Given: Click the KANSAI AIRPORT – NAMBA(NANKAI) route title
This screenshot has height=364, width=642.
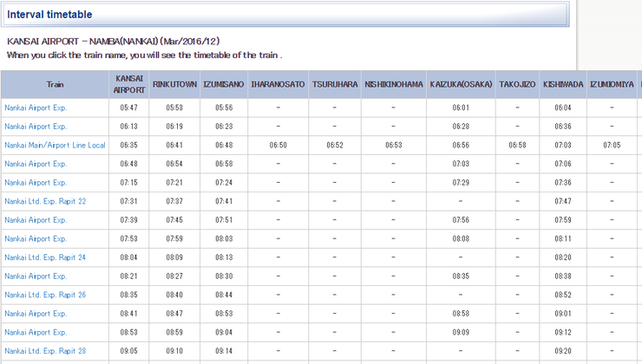Looking at the screenshot, I should click(x=114, y=42).
